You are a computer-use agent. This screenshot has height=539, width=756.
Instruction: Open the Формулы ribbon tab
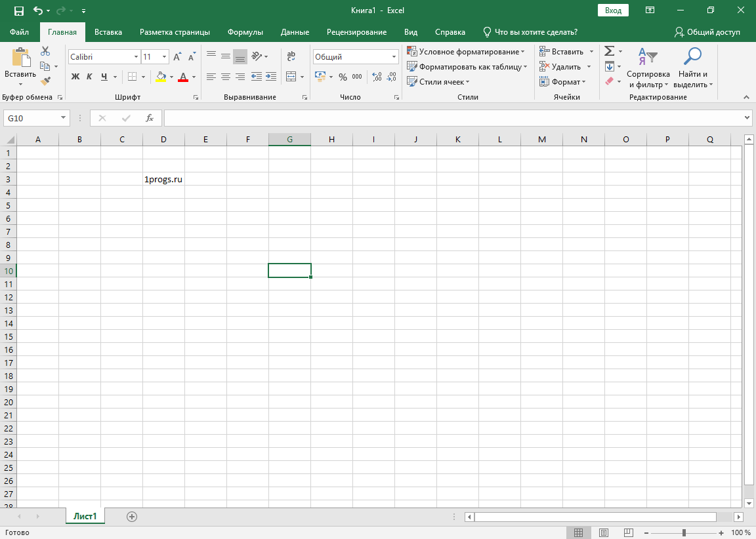[245, 32]
